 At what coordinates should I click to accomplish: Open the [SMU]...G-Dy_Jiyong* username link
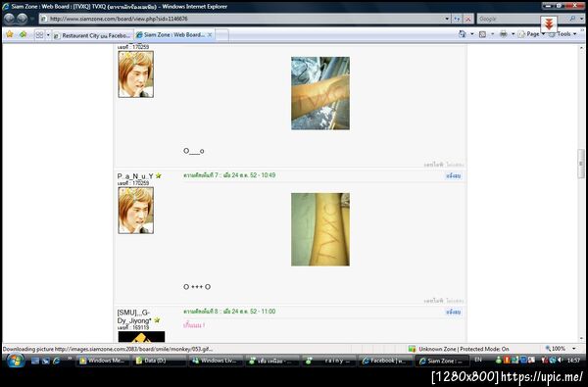click(x=134, y=316)
